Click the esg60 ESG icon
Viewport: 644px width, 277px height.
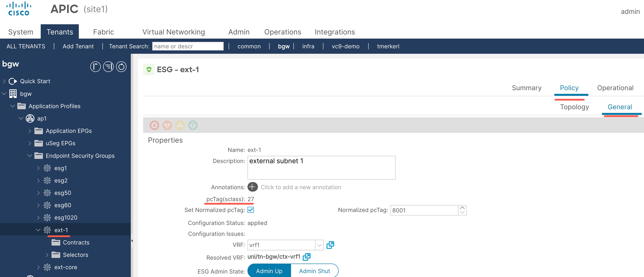[47, 205]
